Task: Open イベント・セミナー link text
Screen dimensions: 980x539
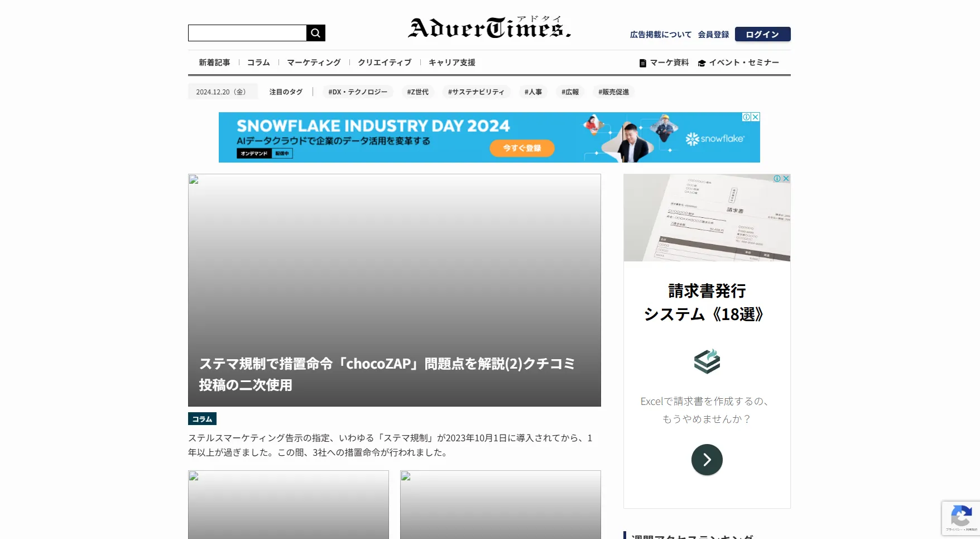Action: [x=744, y=63]
